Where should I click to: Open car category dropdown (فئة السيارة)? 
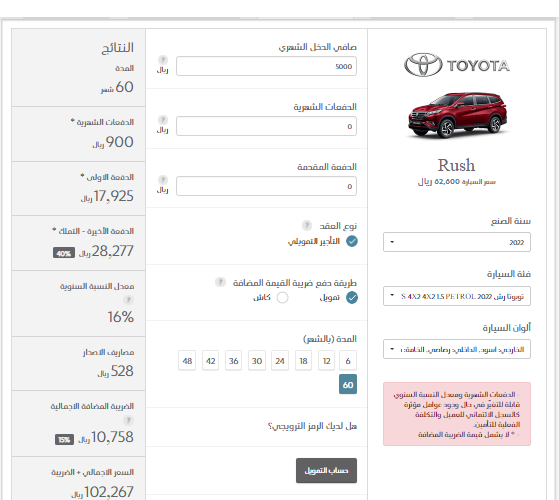click(x=457, y=296)
